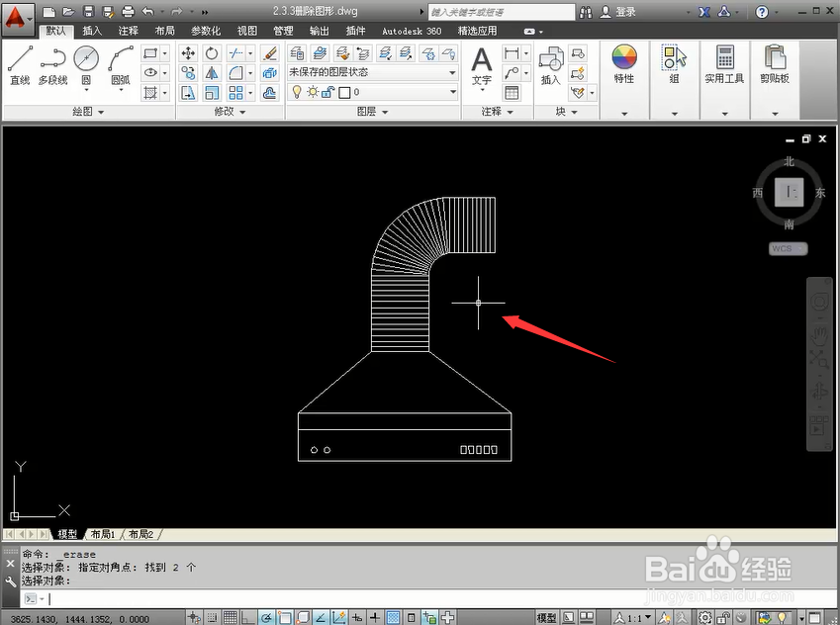Click the Trim tool icon

click(235, 53)
